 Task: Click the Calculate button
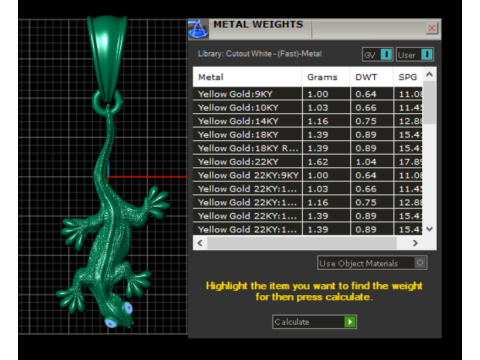(314, 322)
